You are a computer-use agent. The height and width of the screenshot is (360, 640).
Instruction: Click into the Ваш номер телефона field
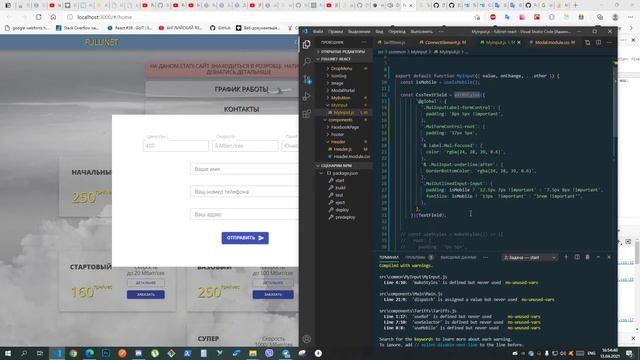coord(244,191)
